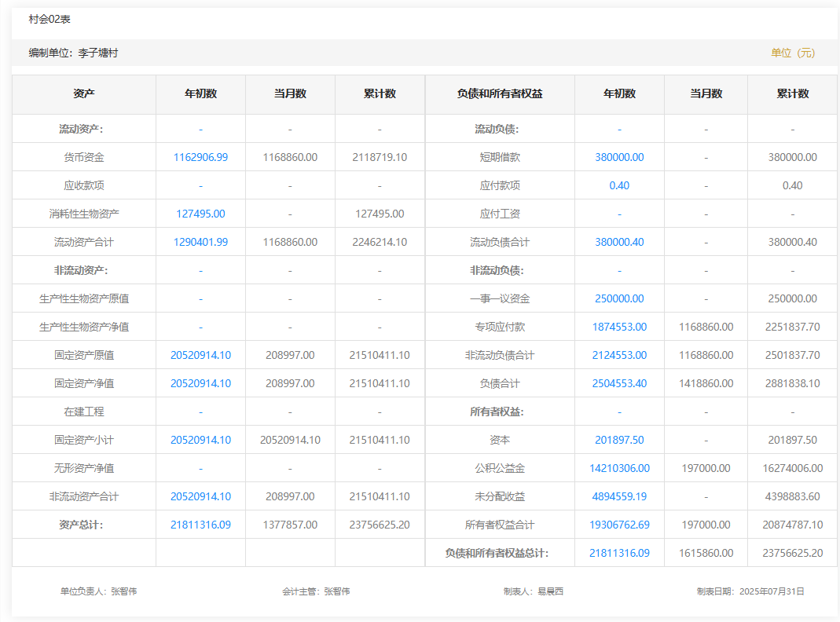Select 固定资产净值 年初数 blue value

click(200, 383)
